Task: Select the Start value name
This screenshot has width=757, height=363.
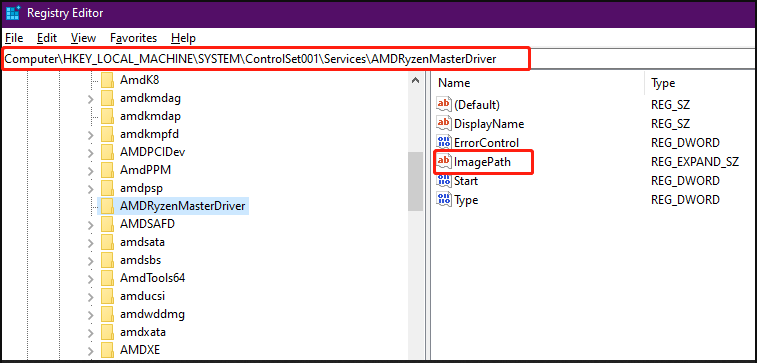Action: coord(466,181)
